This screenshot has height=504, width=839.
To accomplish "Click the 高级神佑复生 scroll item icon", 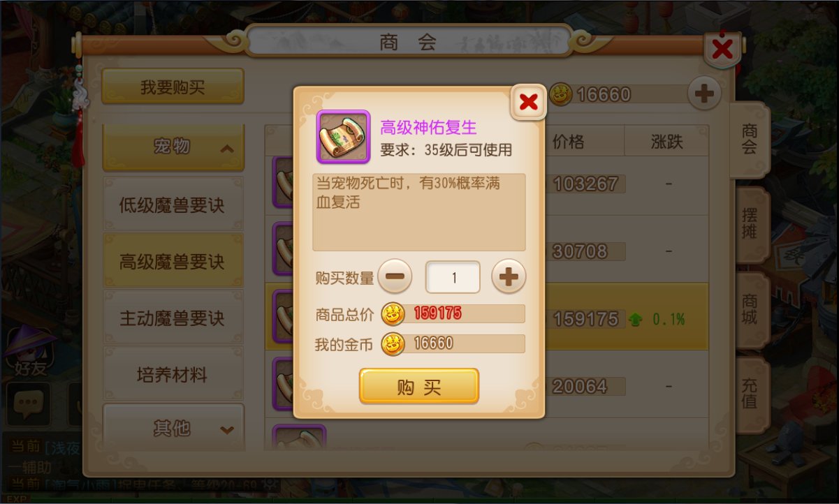I will click(343, 137).
